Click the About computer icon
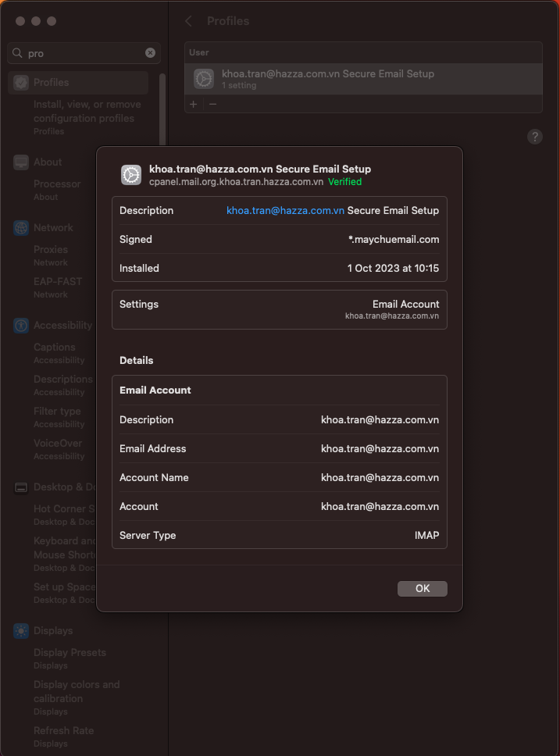Viewport: 560px width, 756px height. tap(21, 162)
